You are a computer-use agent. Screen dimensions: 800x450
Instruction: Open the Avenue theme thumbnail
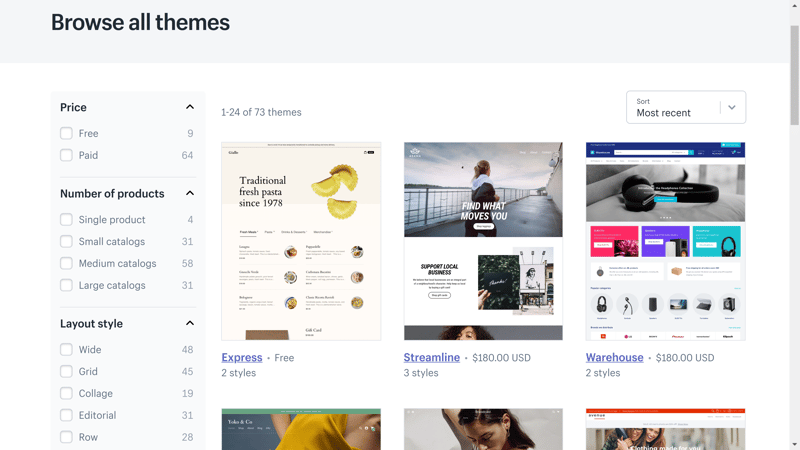(665, 429)
